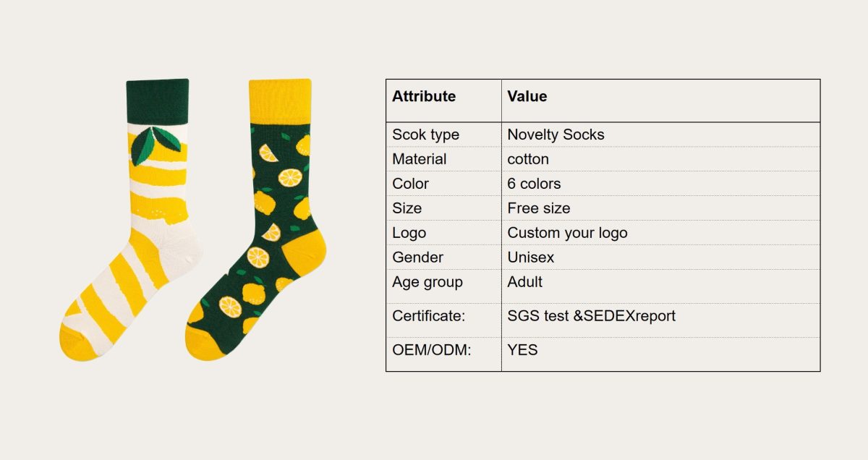Click the green leaves on the striped sock
This screenshot has width=868, height=460.
[x=156, y=142]
